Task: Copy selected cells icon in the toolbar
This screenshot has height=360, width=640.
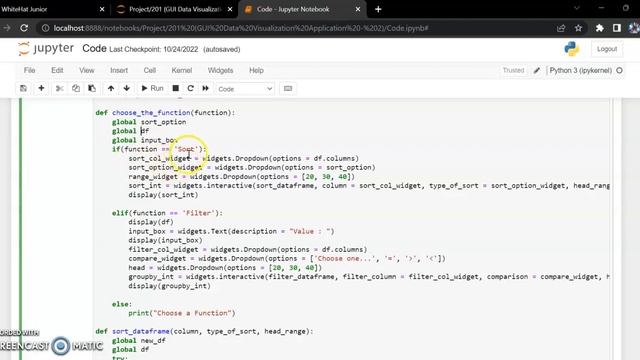Action: coord(76,88)
